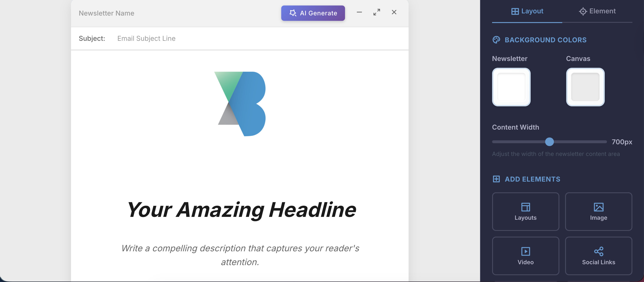The height and width of the screenshot is (282, 644).
Task: Adjust the Content Width slider
Action: [549, 142]
